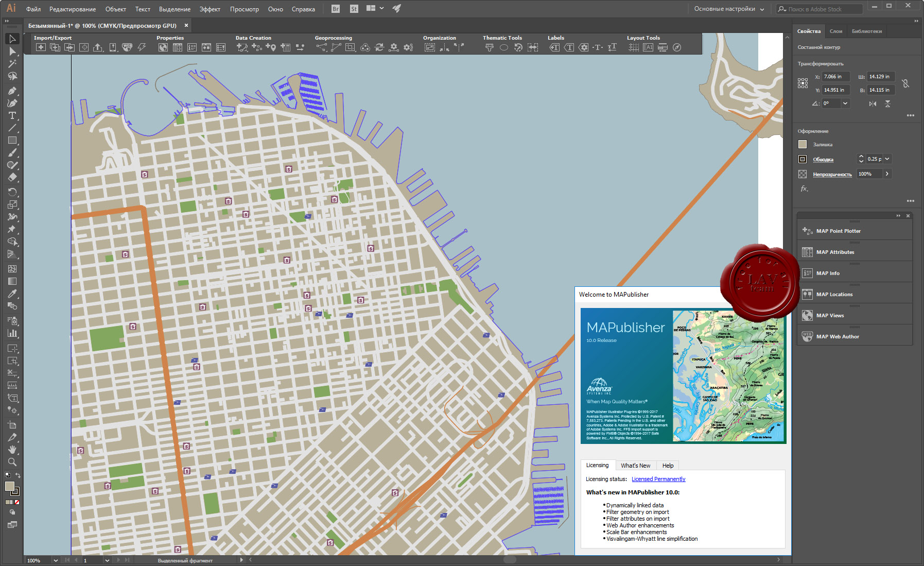Click the scale bar icon in Layout Tools
Image resolution: width=924 pixels, height=566 pixels.
(663, 47)
